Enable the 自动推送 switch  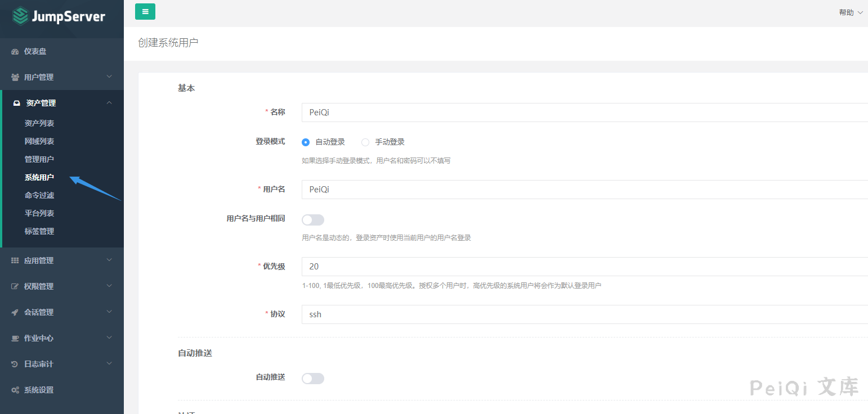[313, 378]
